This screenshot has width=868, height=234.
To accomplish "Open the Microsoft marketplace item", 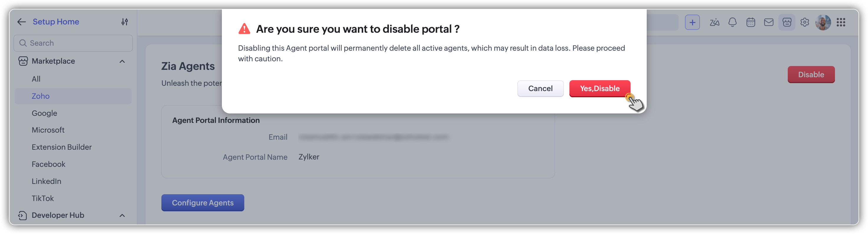I will [48, 130].
